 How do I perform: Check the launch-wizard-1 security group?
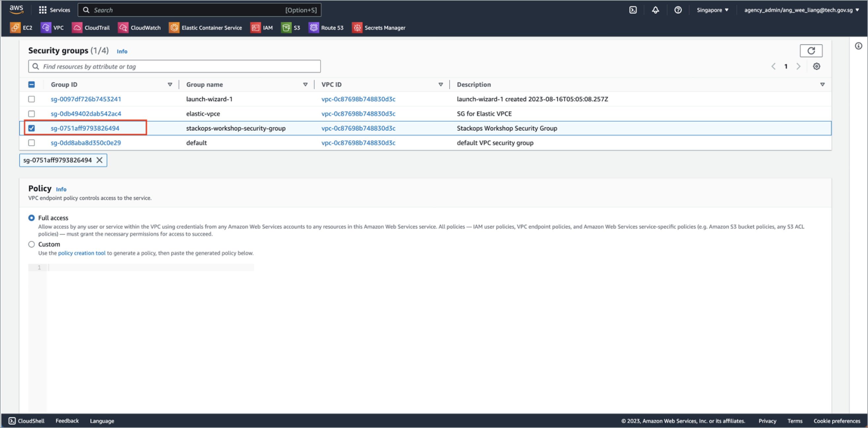pyautogui.click(x=31, y=99)
